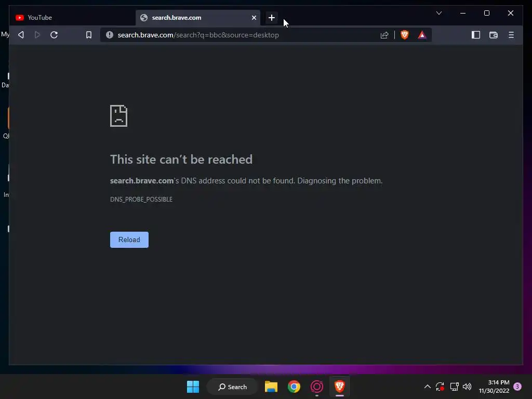
Task: Launch Google Chrome from the taskbar
Action: coord(294,387)
